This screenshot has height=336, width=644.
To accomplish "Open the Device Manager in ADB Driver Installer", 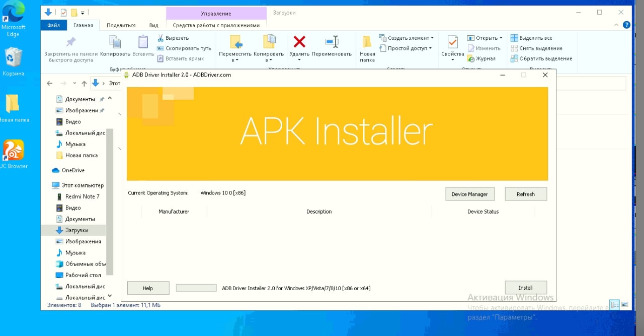I will [x=469, y=194].
